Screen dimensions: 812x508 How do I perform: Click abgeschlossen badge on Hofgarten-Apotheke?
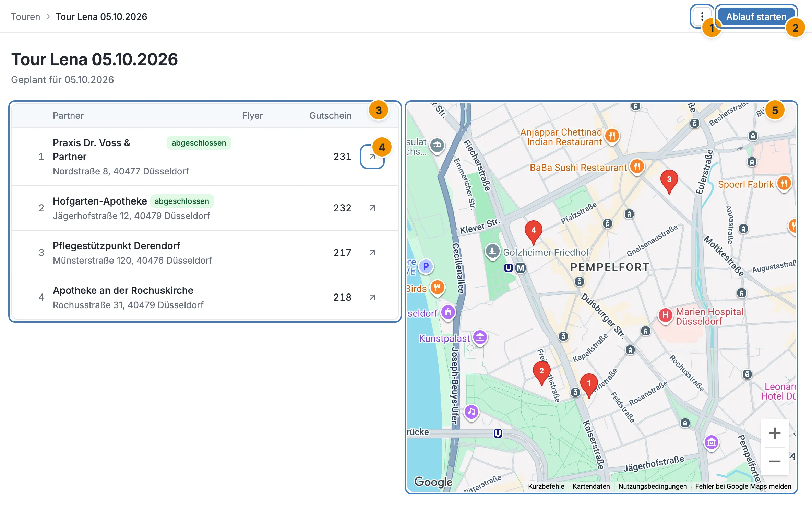(x=182, y=201)
